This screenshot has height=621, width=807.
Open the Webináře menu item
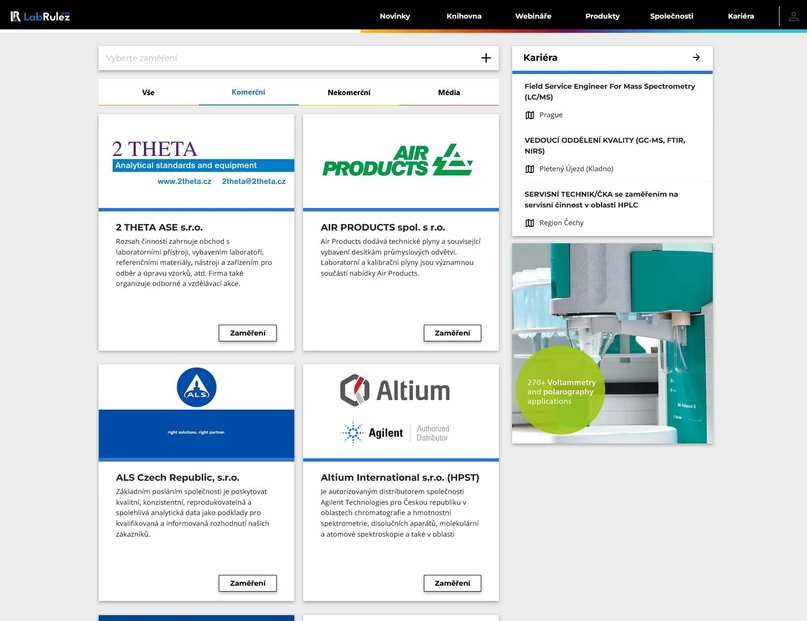pyautogui.click(x=533, y=16)
